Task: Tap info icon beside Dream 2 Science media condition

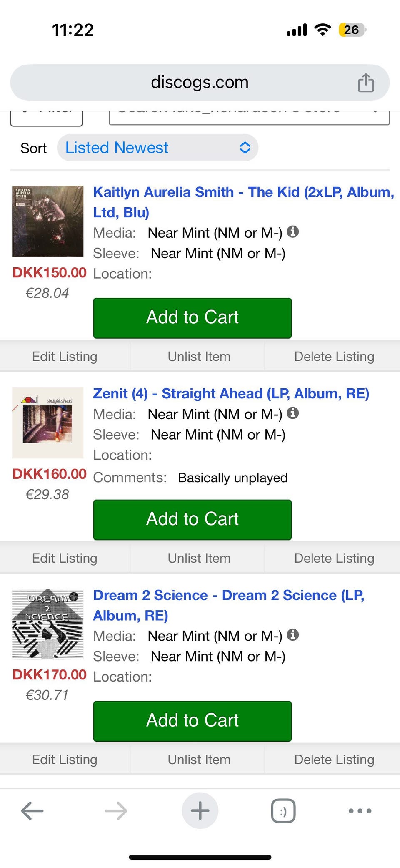Action: point(293,635)
